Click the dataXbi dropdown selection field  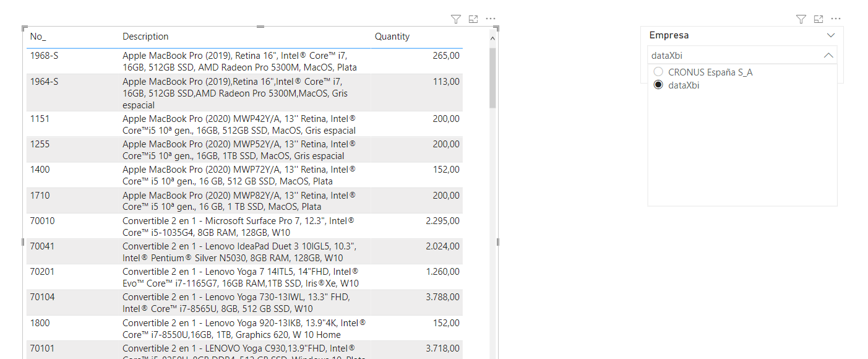click(x=730, y=56)
